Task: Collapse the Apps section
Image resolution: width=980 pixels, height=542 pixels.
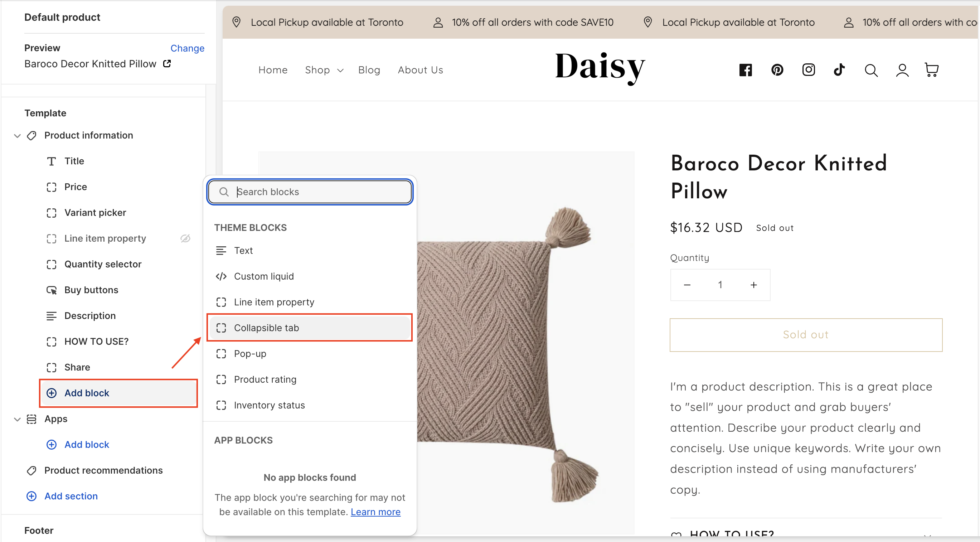Action: [x=17, y=420]
